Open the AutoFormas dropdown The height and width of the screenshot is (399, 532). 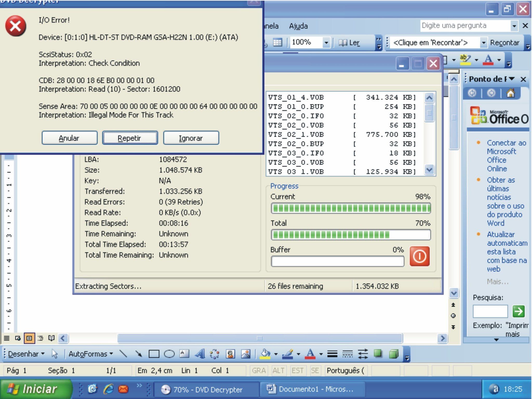coord(91,354)
